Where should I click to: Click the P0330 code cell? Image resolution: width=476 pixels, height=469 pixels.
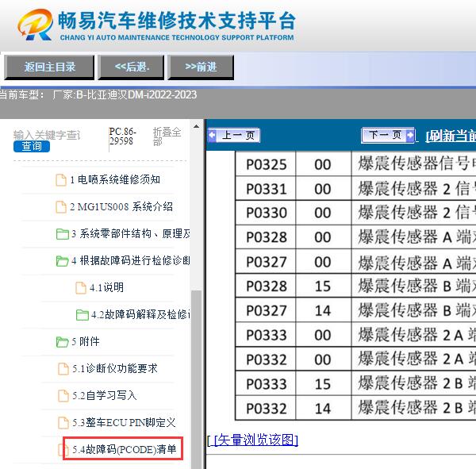coord(267,213)
